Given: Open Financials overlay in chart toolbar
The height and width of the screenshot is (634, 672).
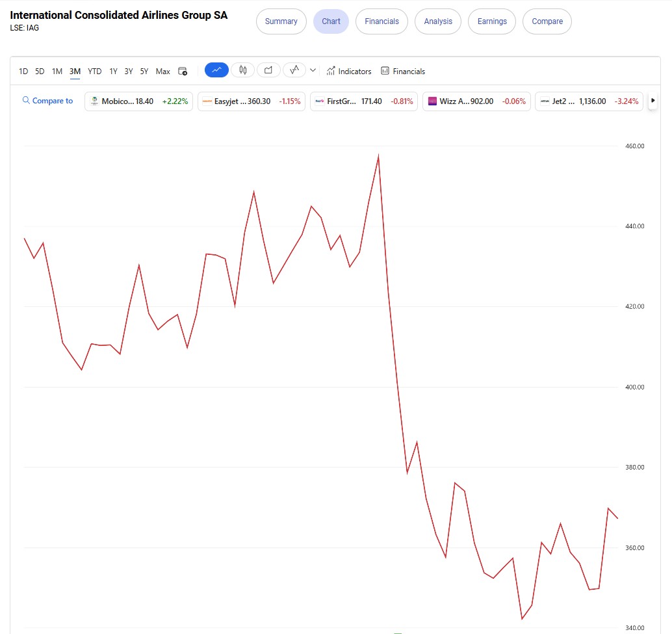Looking at the screenshot, I should [x=403, y=72].
